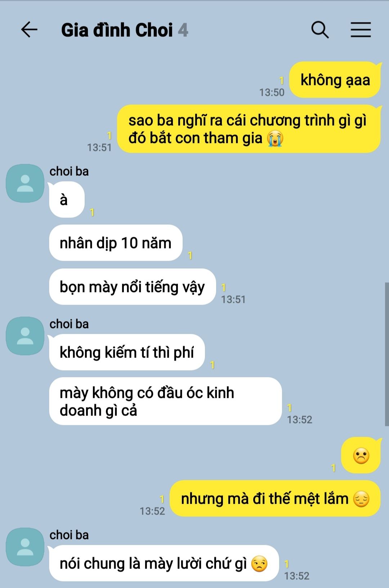Select the 'nhân dịp 10 năm' message
Screen dimensions: 389x588
[116, 243]
